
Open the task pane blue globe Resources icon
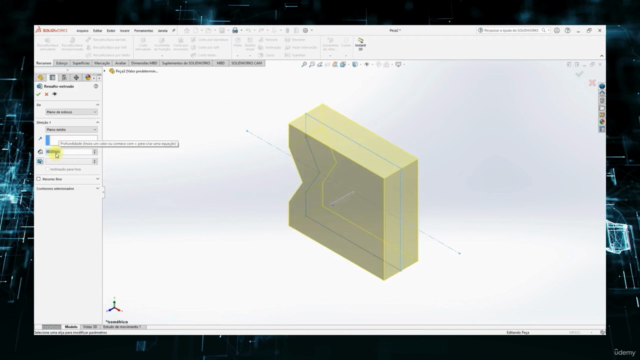coord(602,87)
